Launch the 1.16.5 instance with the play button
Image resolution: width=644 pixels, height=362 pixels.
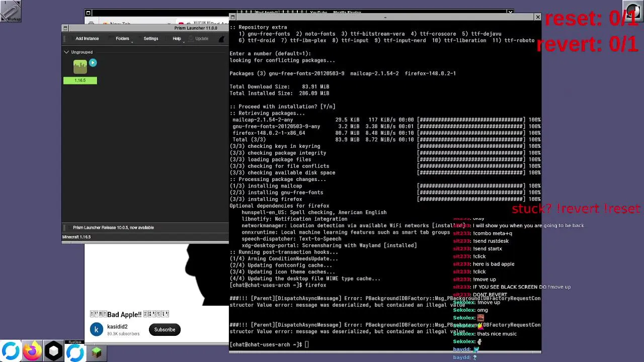pos(93,63)
